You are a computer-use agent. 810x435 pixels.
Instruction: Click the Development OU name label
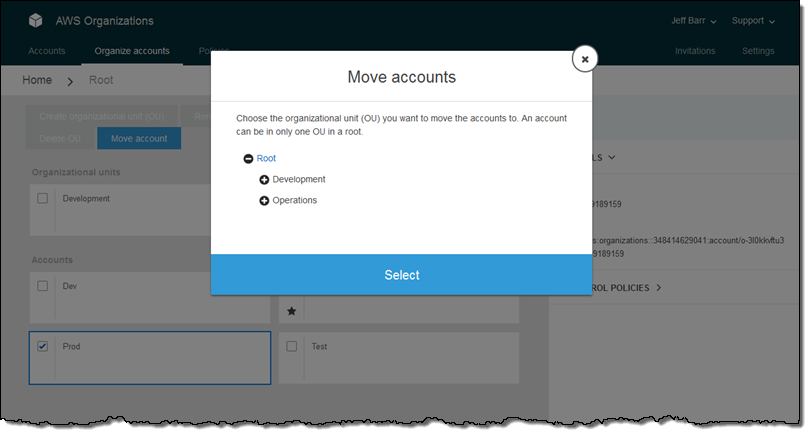(86, 198)
